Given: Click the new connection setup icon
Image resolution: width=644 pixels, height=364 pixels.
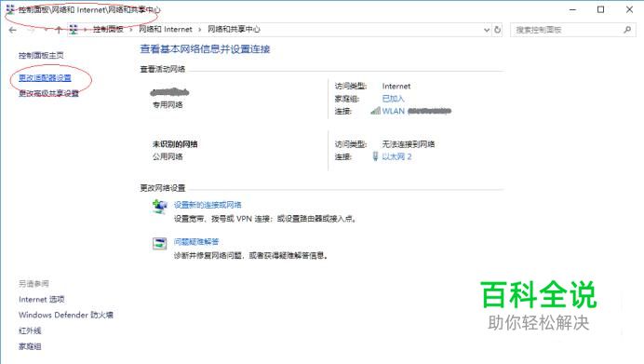Looking at the screenshot, I should pos(160,207).
